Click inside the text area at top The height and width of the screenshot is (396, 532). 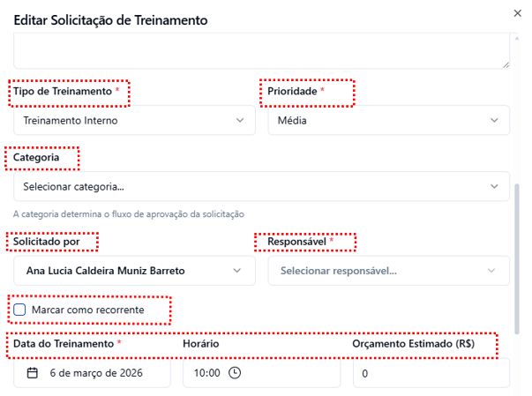pyautogui.click(x=261, y=50)
